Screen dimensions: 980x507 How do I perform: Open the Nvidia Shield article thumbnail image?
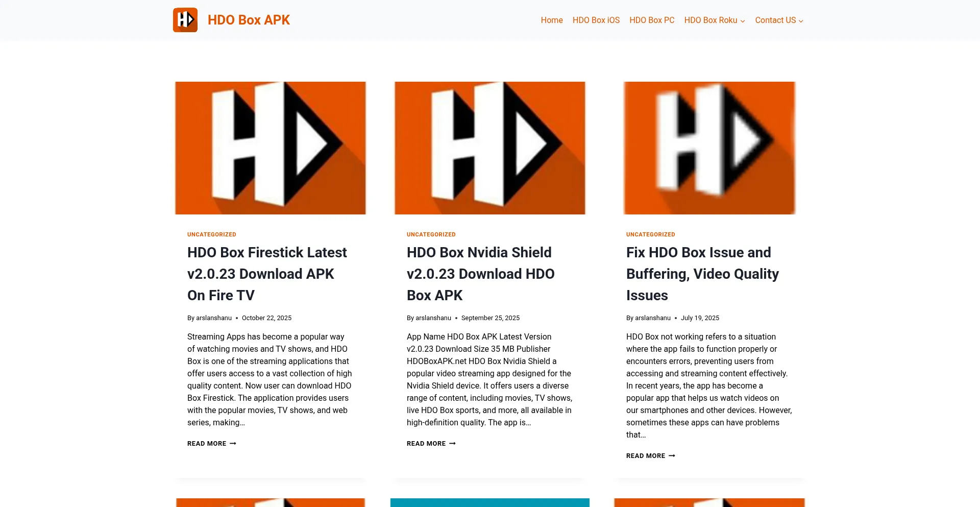pos(490,148)
